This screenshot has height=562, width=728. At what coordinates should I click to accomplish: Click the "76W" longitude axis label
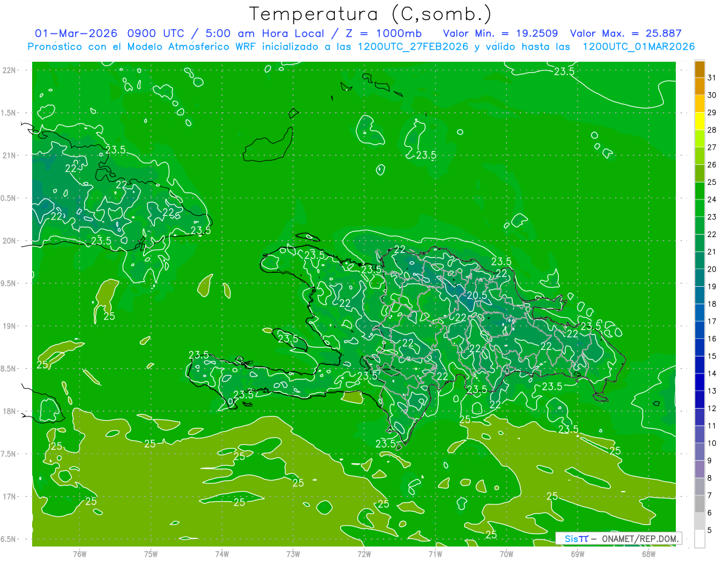79,554
